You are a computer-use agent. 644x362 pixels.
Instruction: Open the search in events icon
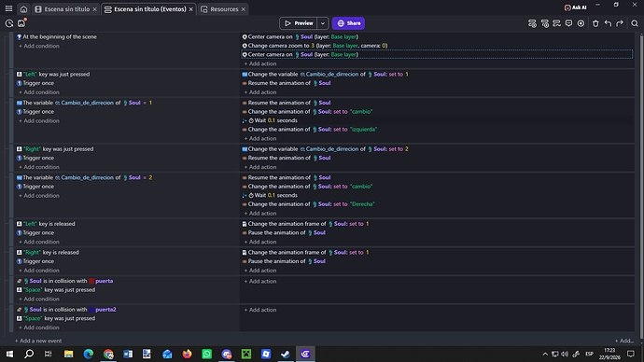tap(635, 23)
